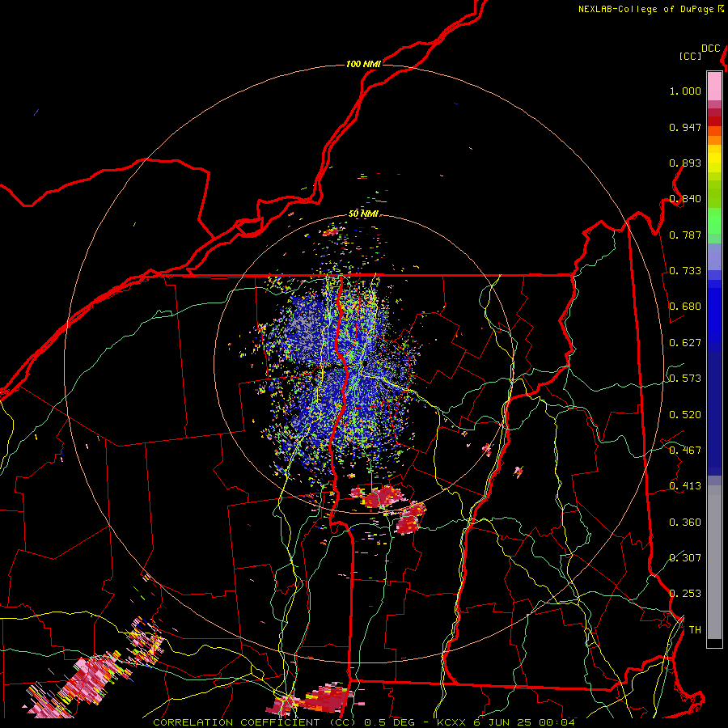Image resolution: width=728 pixels, height=728 pixels.
Task: Click the "50 NMI" range ring label
Action: click(363, 214)
